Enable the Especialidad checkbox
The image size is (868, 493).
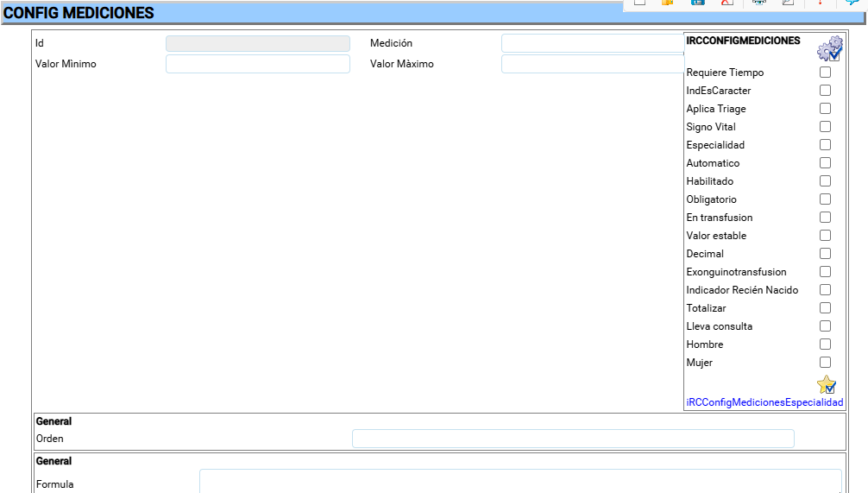coord(825,144)
